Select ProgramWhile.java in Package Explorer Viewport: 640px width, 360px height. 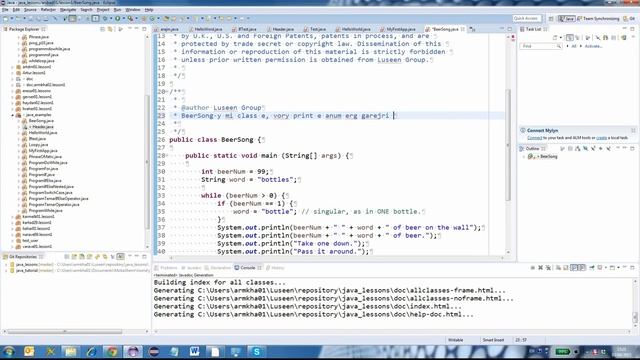[x=45, y=211]
